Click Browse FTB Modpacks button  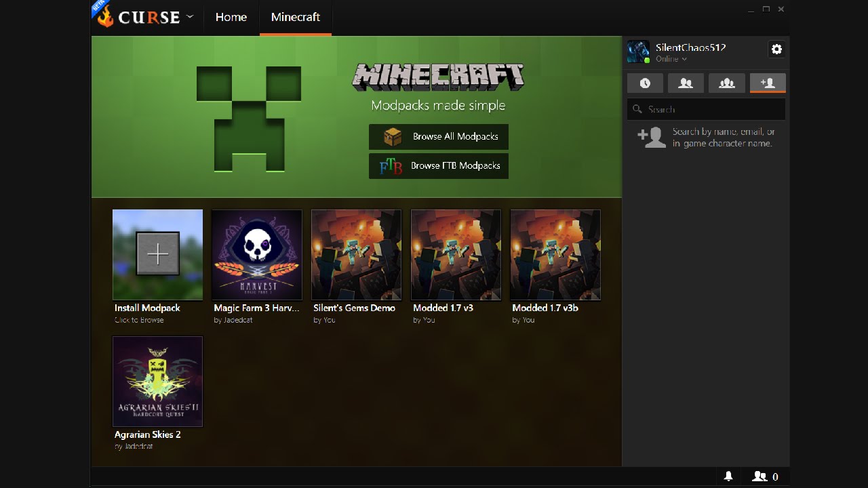[x=439, y=166]
